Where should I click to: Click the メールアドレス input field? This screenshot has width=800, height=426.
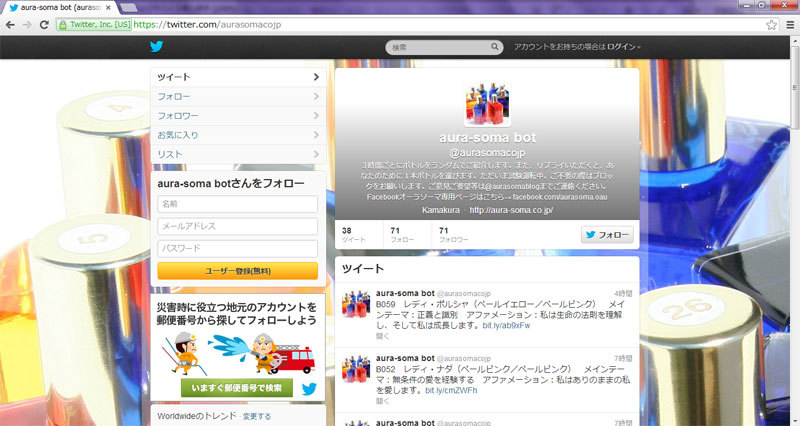click(237, 226)
